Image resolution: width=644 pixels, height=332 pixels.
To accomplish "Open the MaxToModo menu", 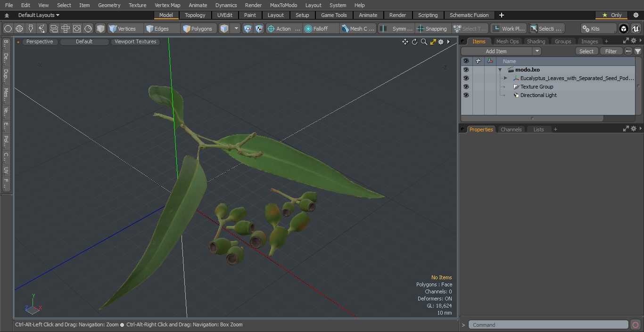I will (x=283, y=5).
